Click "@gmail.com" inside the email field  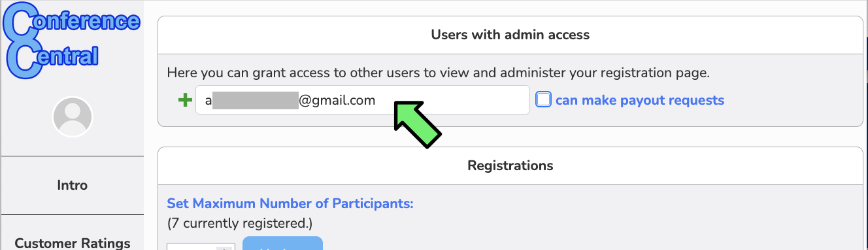337,100
